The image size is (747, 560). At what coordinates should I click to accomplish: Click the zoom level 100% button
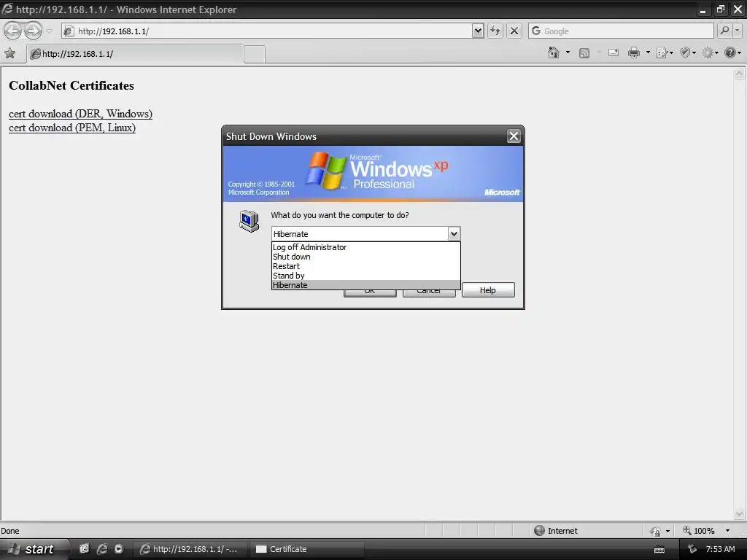699,531
